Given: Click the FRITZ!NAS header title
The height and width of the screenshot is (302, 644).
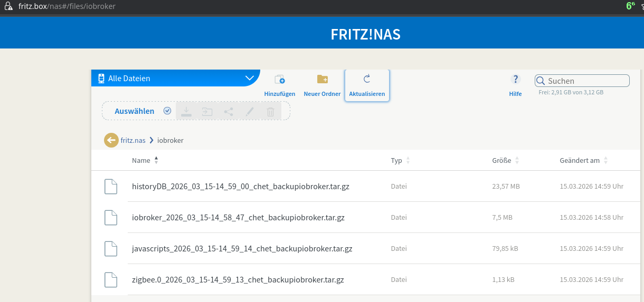Looking at the screenshot, I should pos(366,34).
